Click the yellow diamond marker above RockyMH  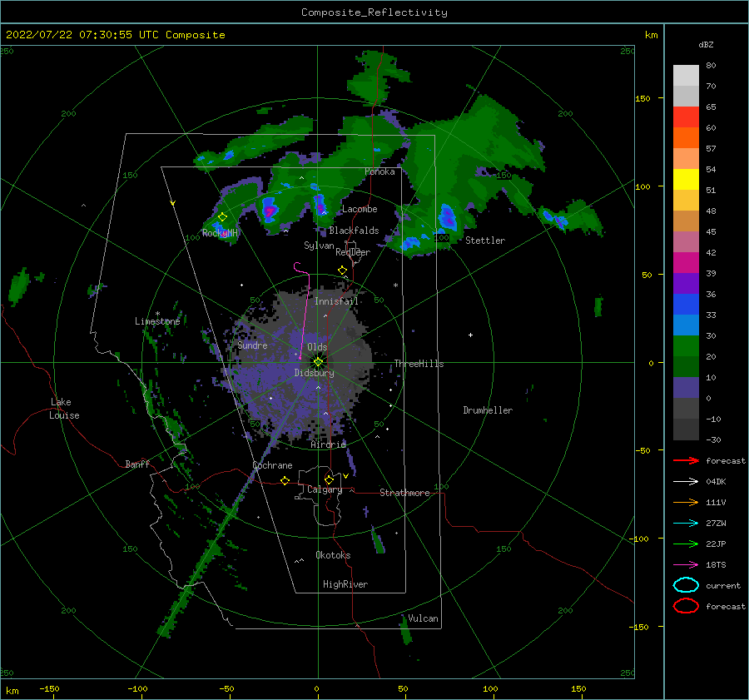222,217
